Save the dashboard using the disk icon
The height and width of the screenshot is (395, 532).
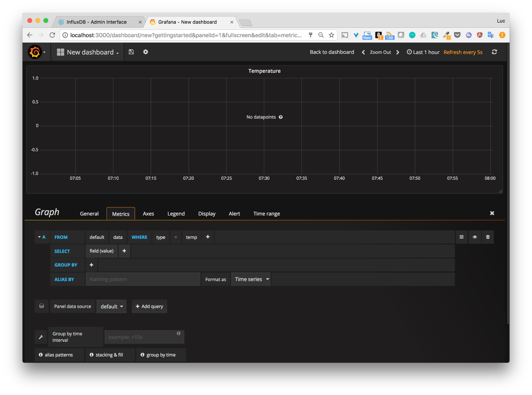pyautogui.click(x=131, y=52)
